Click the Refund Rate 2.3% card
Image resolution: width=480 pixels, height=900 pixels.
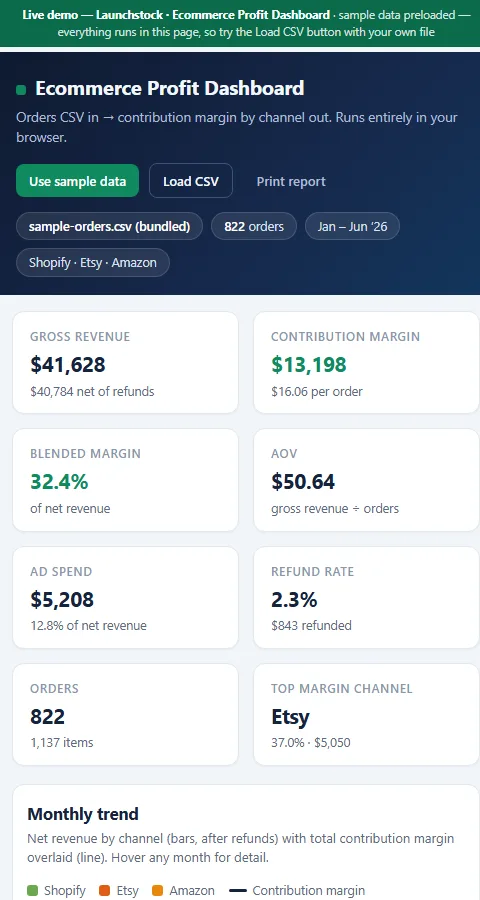click(x=366, y=598)
